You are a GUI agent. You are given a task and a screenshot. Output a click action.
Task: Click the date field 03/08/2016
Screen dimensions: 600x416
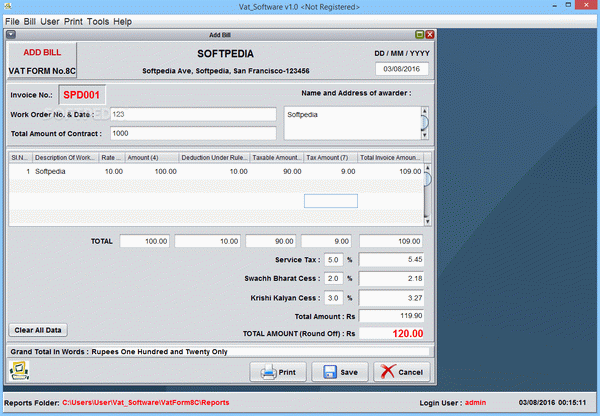(x=402, y=69)
